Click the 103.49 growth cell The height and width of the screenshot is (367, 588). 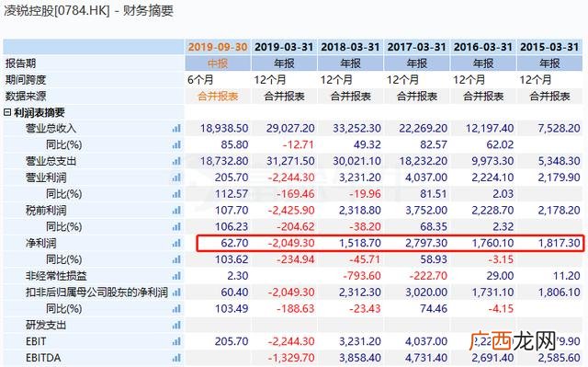(232, 309)
